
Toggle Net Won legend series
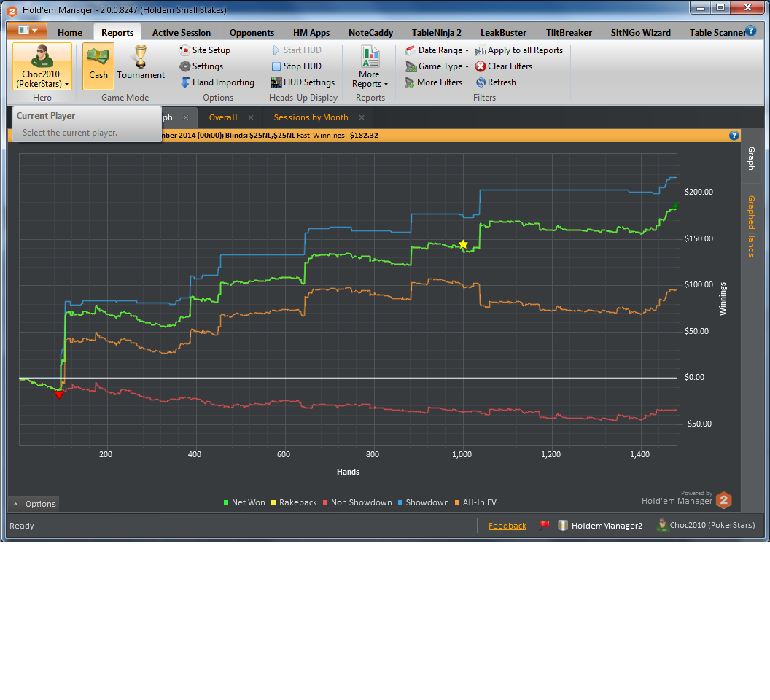pos(244,502)
